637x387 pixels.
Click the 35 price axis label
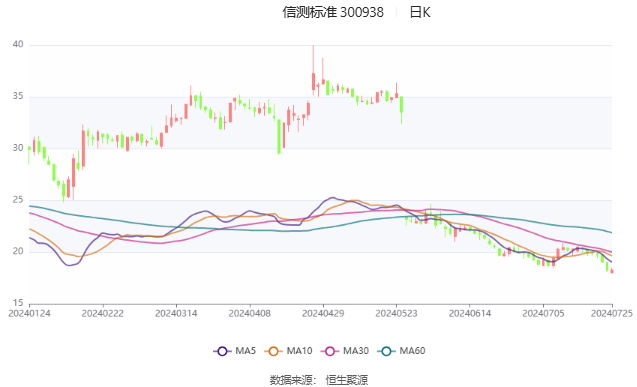pos(18,96)
